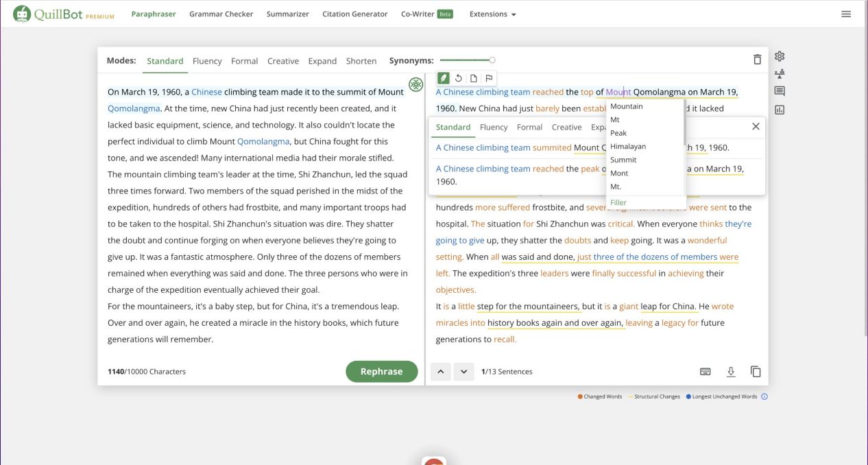Screen dimensions: 868x465
Task: Delete text with the trash icon
Action: [x=757, y=60]
